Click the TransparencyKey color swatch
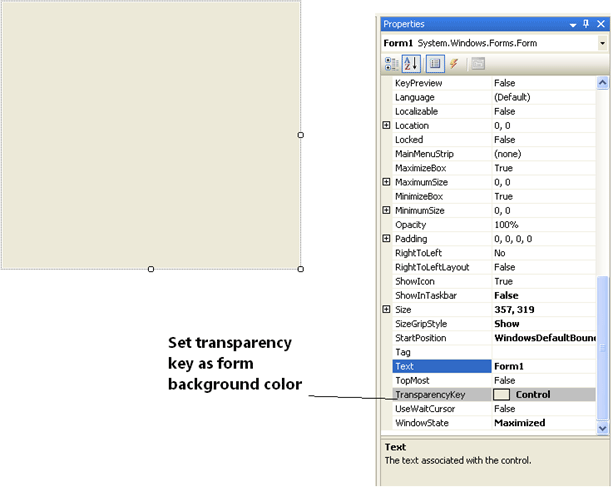 (x=502, y=395)
